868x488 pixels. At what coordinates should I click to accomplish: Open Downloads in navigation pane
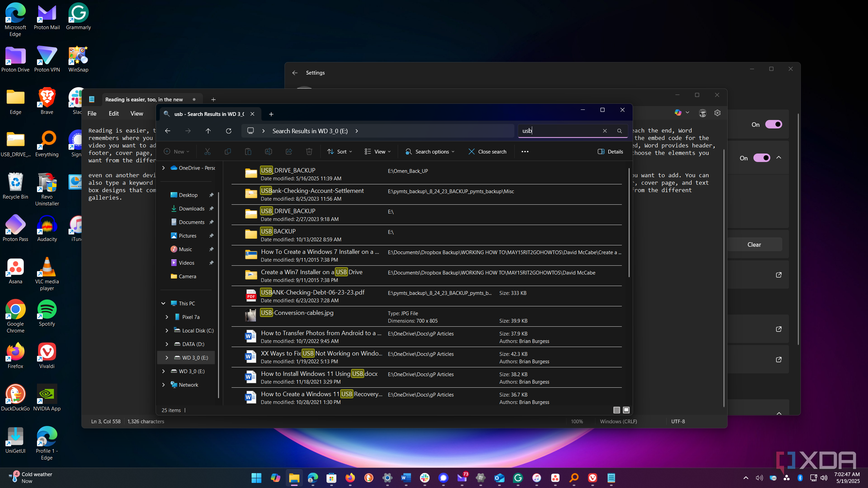[x=192, y=208]
